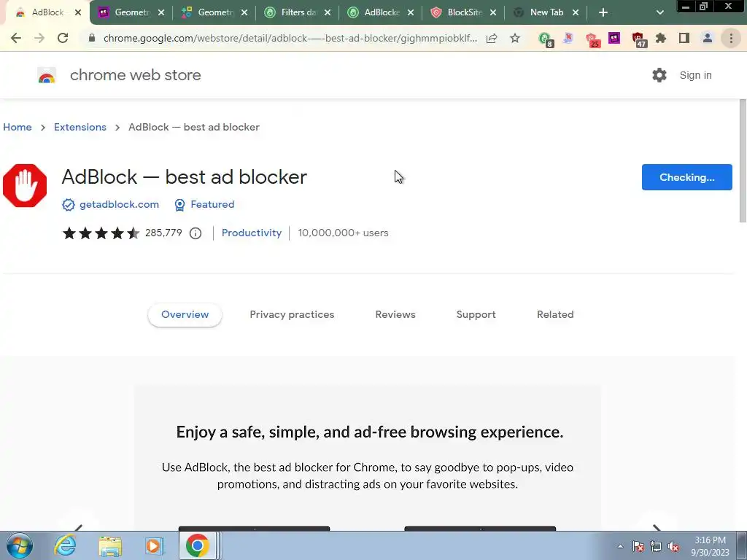The image size is (747, 560).
Task: Open the Support tab
Action: point(476,315)
